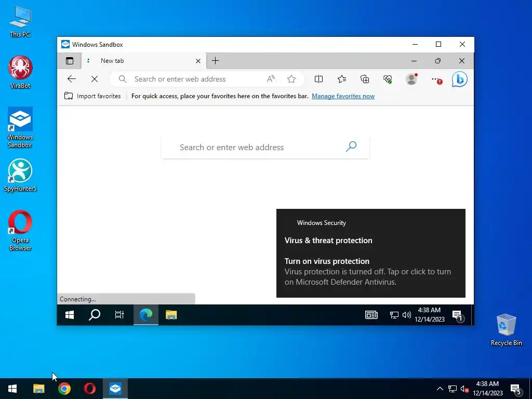Viewport: 532px width, 399px height.
Task: Click the page's Search or enter web address box
Action: pyautogui.click(x=265, y=147)
